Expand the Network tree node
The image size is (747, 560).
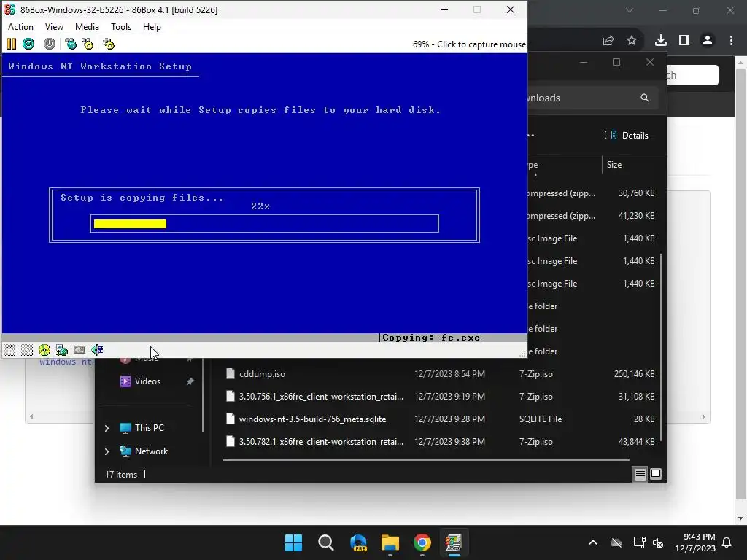pos(107,451)
